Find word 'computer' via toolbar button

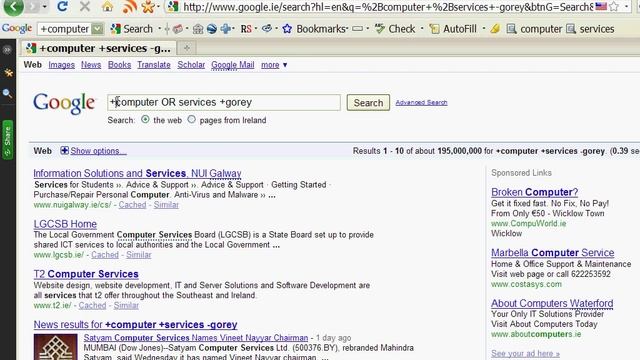[x=534, y=29]
